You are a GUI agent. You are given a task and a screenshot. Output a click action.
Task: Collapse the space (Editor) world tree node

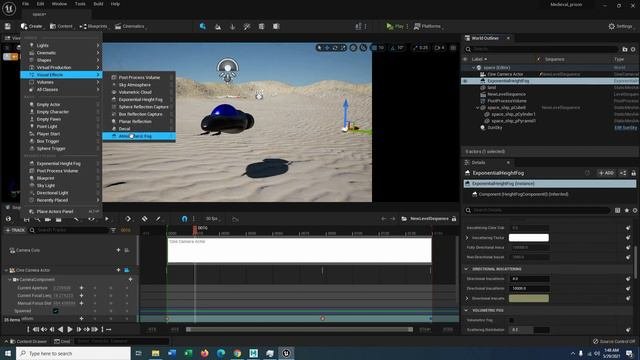[x=474, y=68]
